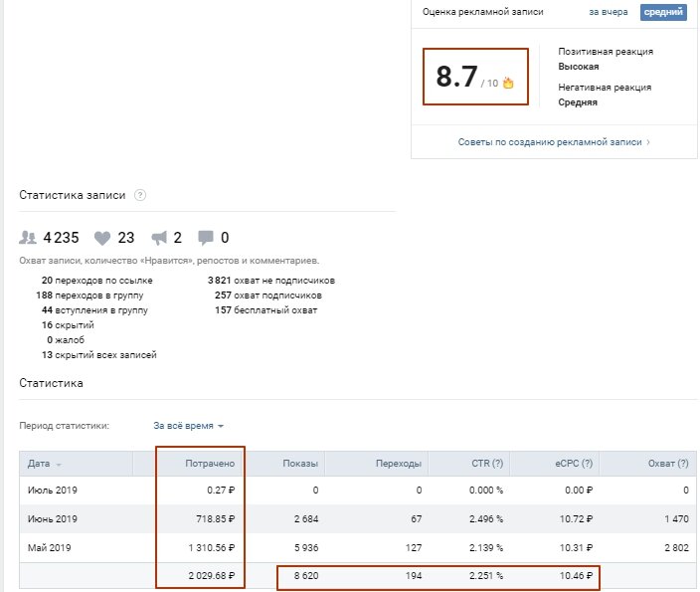The width and height of the screenshot is (700, 592).
Task: Click the total CTR 2.251 %
Action: (486, 576)
